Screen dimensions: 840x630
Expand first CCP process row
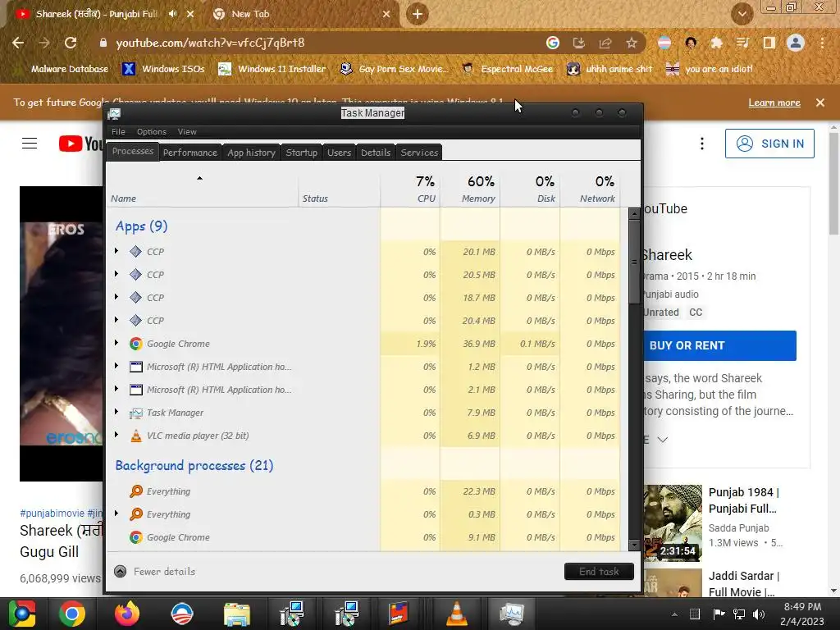click(x=116, y=251)
